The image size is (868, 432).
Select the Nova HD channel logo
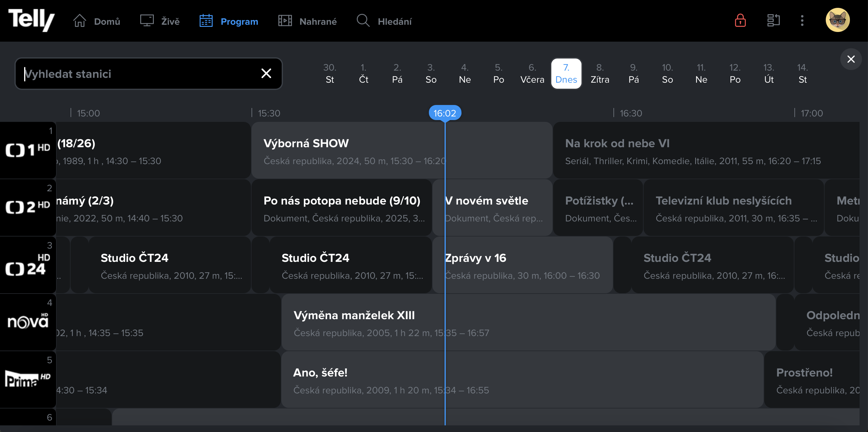(x=28, y=322)
